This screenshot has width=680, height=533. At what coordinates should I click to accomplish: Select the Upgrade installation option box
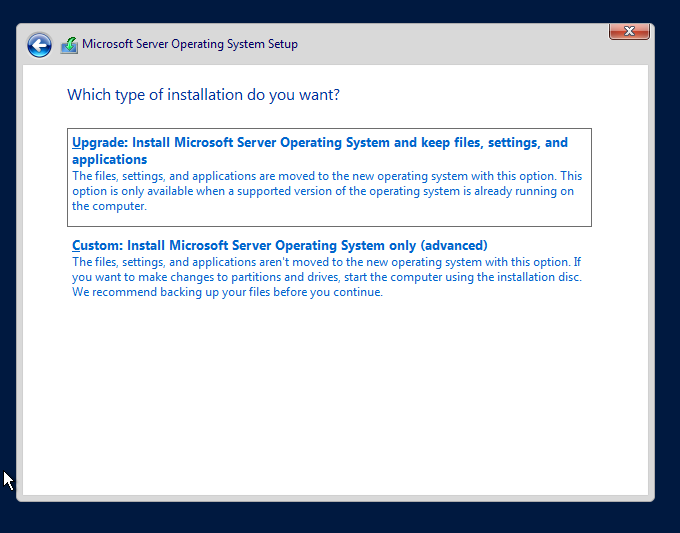coord(329,177)
